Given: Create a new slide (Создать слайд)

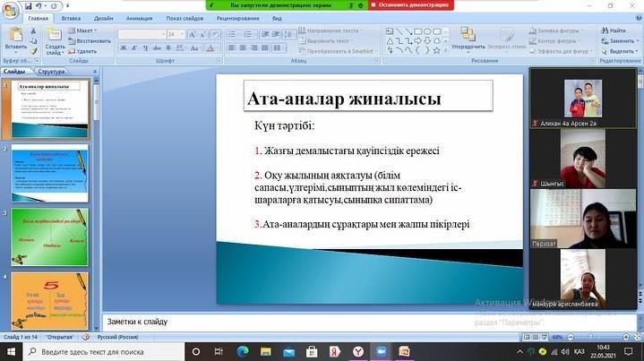Looking at the screenshot, I should 55,38.
